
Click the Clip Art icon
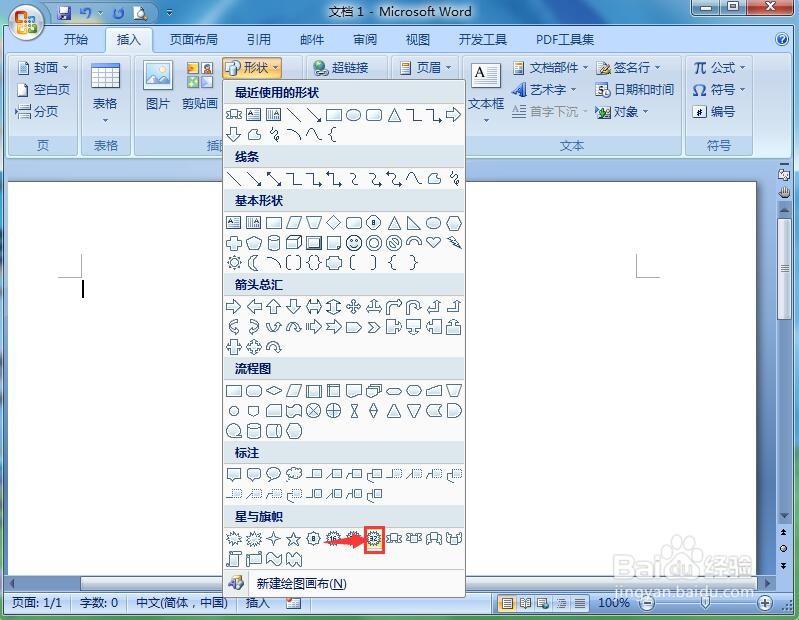[200, 84]
